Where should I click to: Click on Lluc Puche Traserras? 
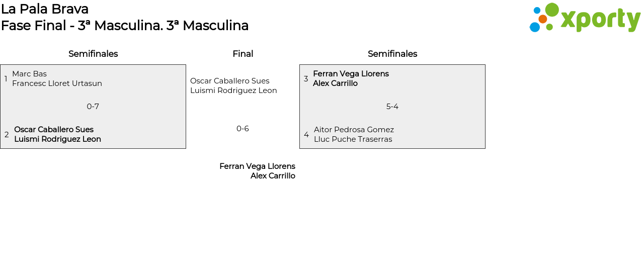coord(353,139)
